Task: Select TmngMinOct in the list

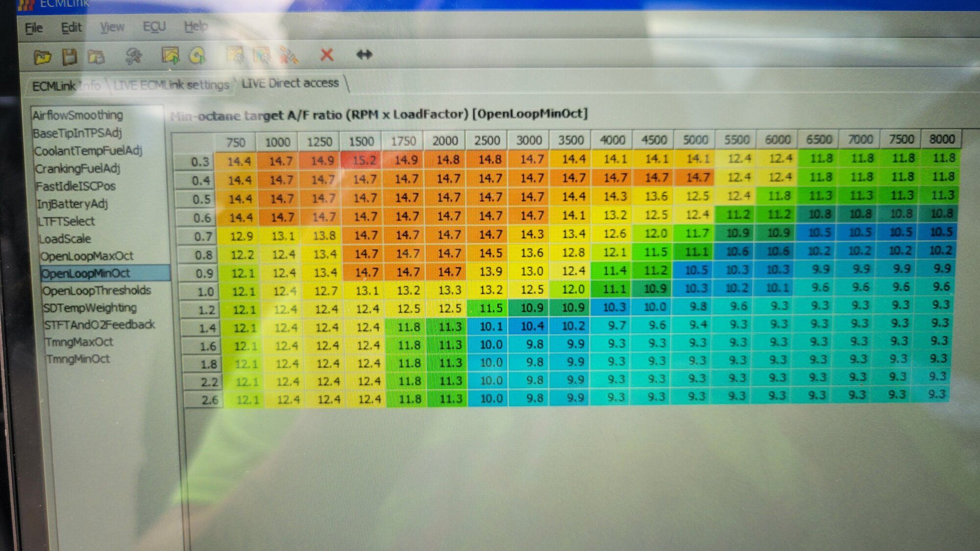Action: [x=78, y=359]
